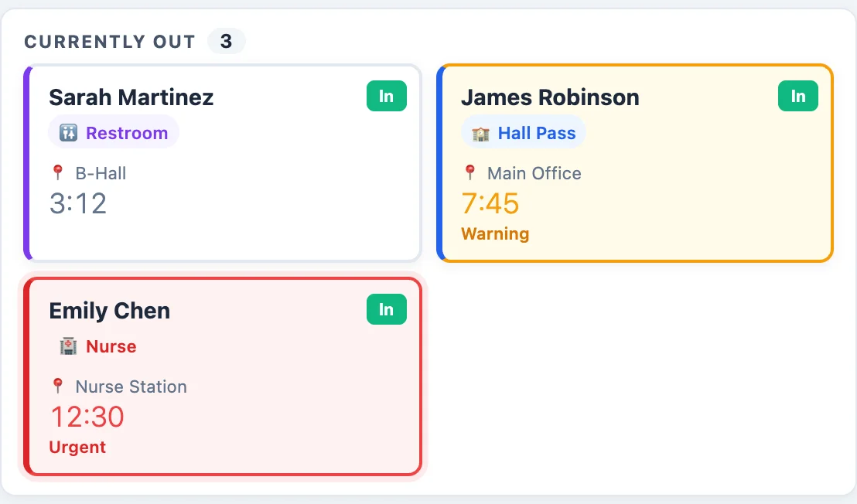857x504 pixels.
Task: Click the Warning status label on James's card
Action: pyautogui.click(x=495, y=233)
